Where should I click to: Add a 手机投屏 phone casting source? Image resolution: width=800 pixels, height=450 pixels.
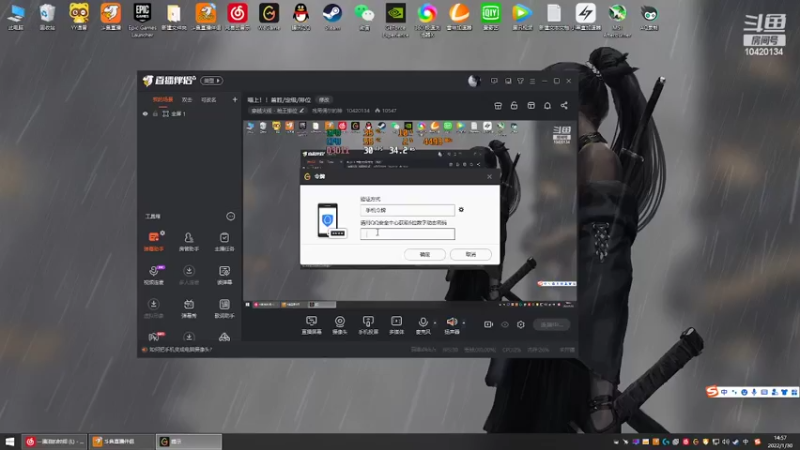pos(368,324)
